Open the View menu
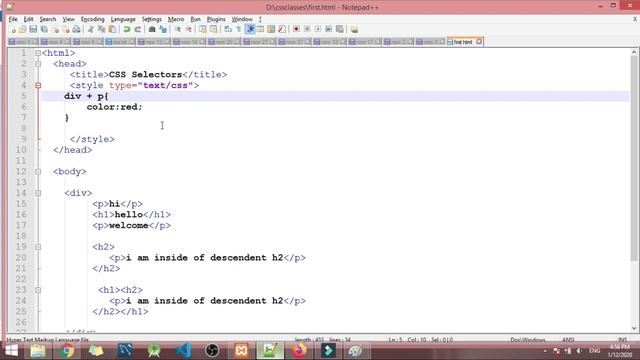 (x=68, y=19)
